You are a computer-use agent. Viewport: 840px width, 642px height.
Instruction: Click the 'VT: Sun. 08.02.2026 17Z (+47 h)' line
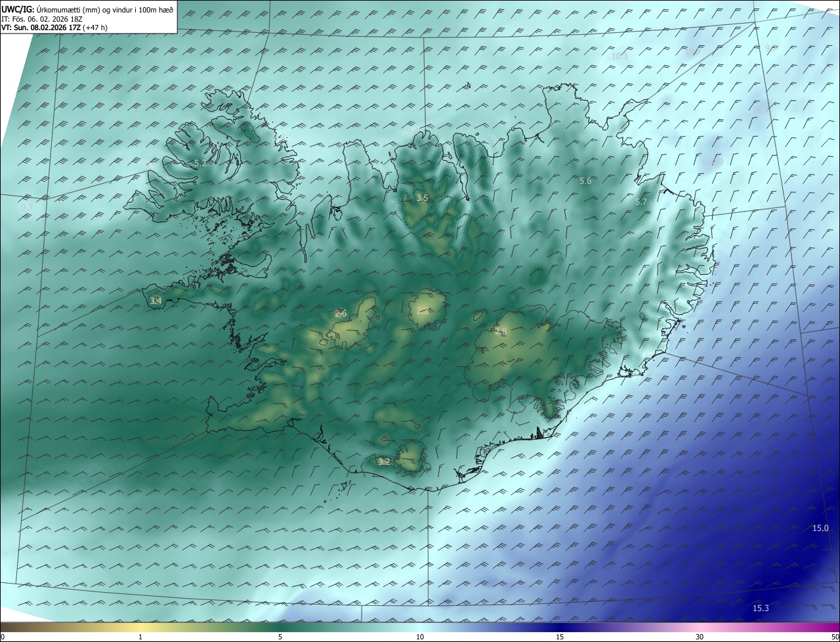[54, 28]
